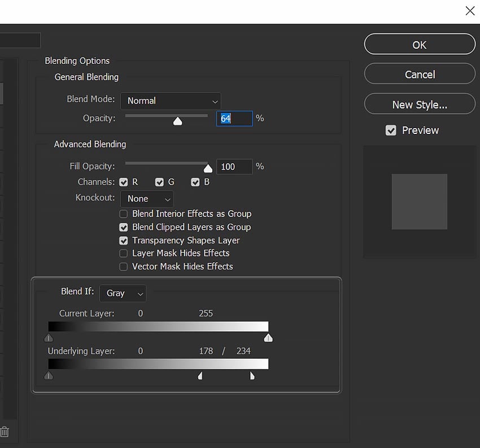
Task: Click the Underlying Layer value 234
Action: (243, 351)
